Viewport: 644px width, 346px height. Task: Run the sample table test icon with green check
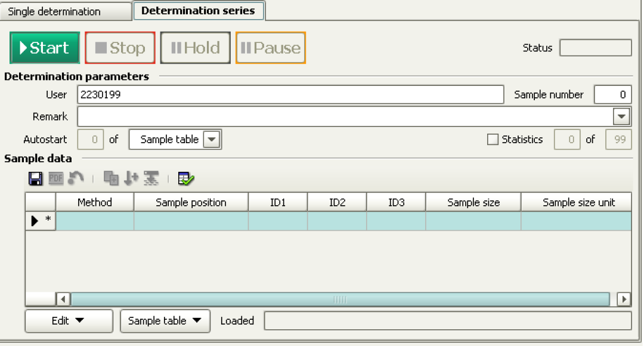tap(186, 178)
